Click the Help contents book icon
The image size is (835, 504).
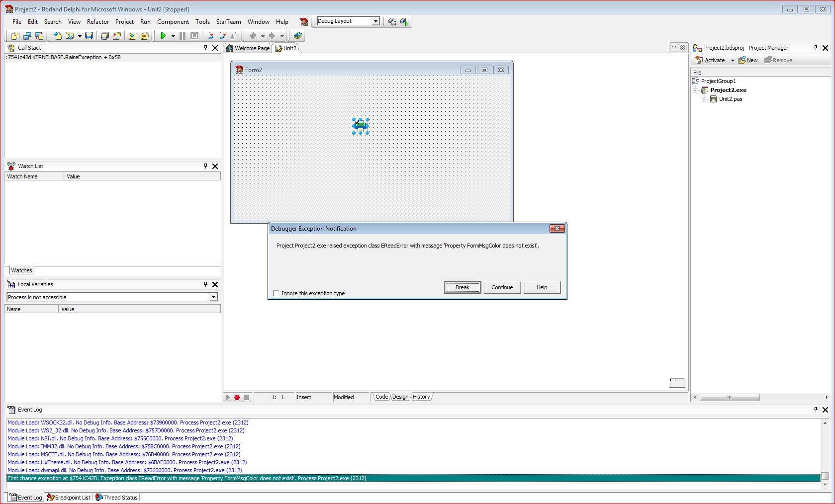297,36
